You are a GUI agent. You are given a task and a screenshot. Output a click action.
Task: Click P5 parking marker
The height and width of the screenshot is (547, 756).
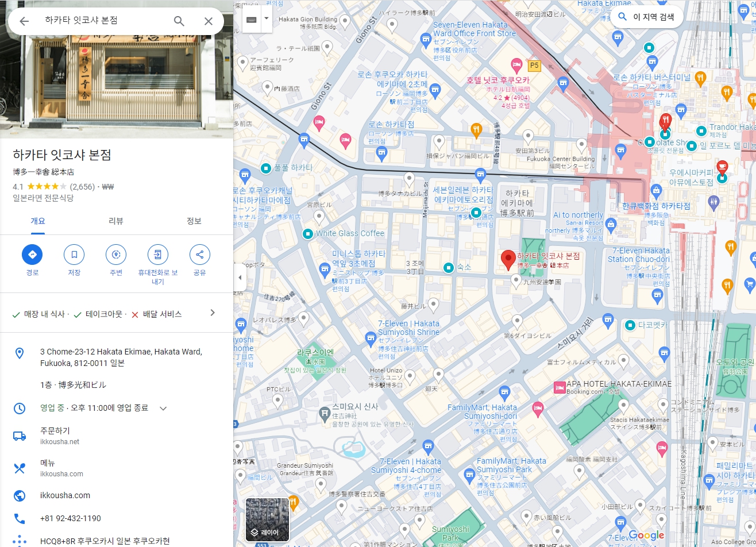point(535,65)
